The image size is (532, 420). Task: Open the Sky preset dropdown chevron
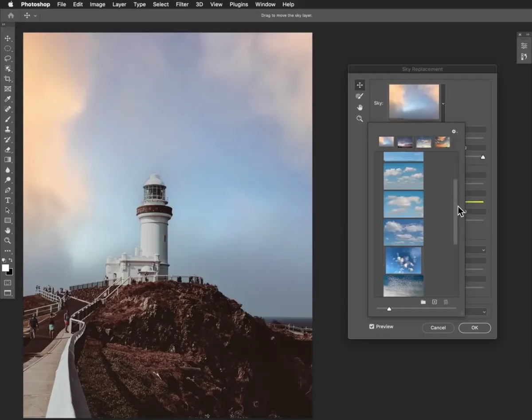pyautogui.click(x=442, y=103)
